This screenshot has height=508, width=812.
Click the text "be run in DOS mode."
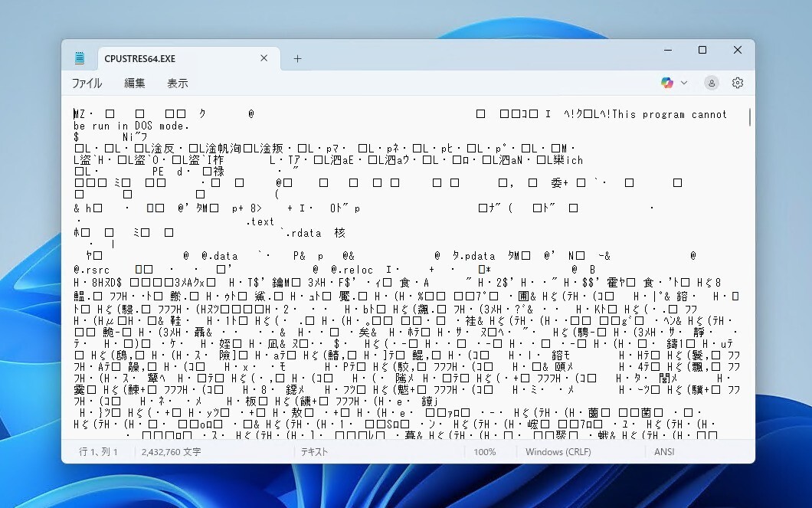pyautogui.click(x=132, y=126)
